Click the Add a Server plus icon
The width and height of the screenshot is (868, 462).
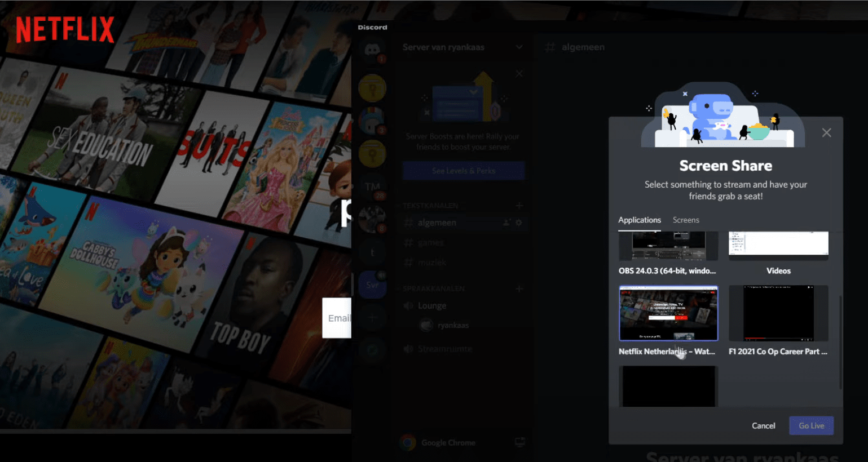372,318
